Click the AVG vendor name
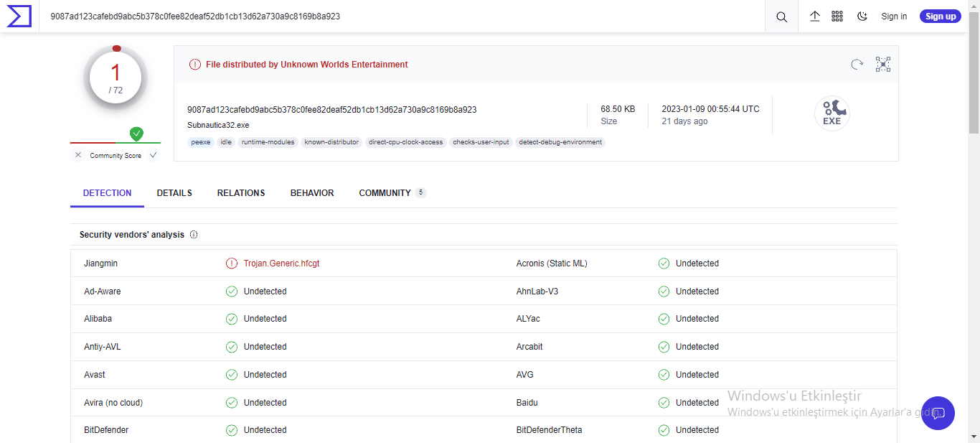The image size is (980, 443). coord(525,375)
